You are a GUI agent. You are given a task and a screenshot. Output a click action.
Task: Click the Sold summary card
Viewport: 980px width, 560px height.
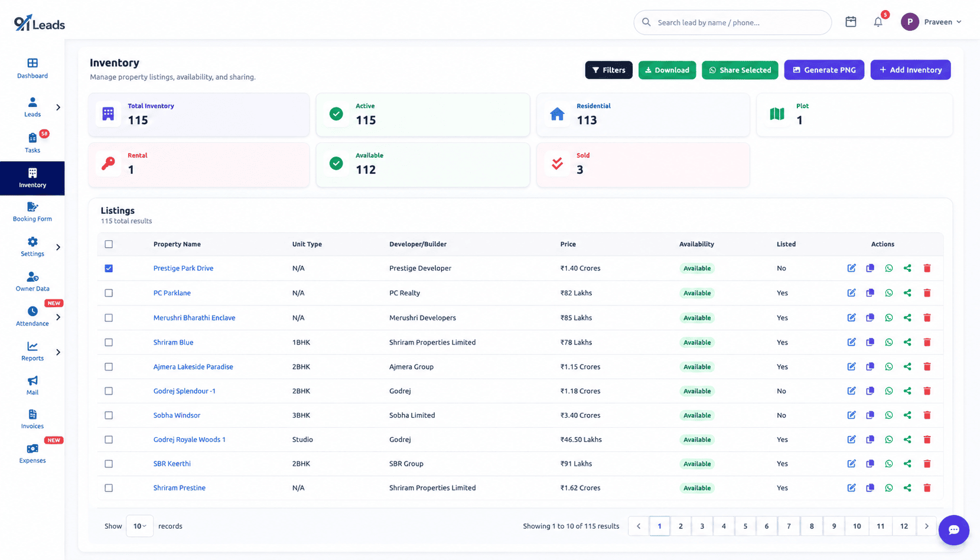tap(643, 165)
